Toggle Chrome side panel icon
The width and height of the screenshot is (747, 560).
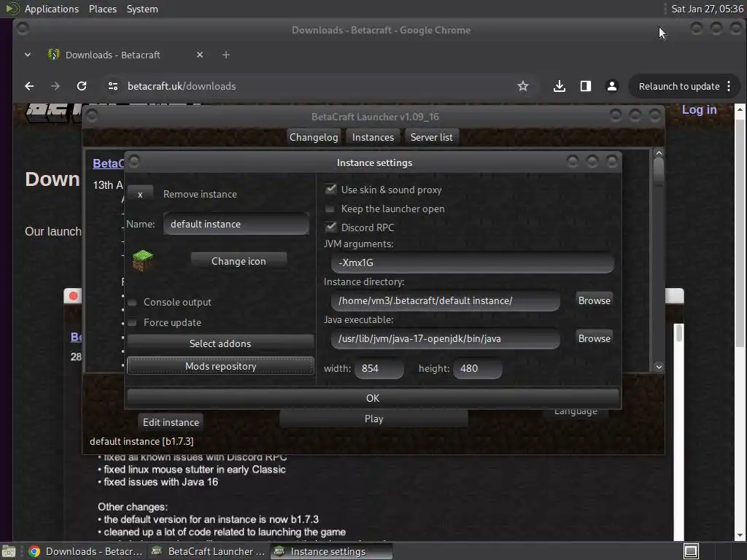coord(586,86)
